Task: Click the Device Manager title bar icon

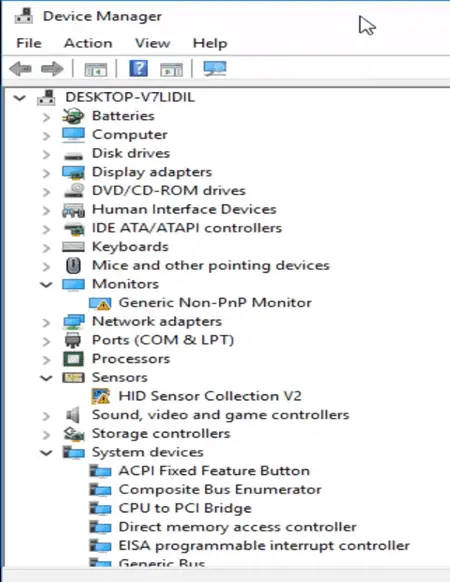Action: 24,16
